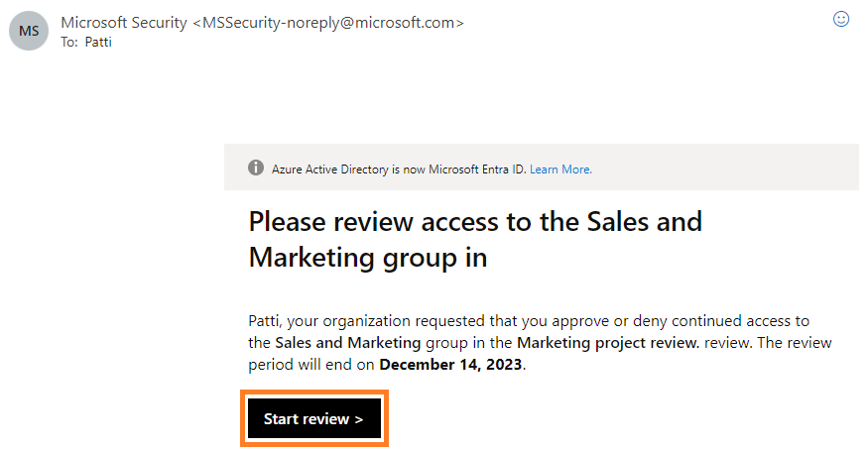Open the smiley face reaction icon
This screenshot has height=451, width=868.
coord(841,20)
